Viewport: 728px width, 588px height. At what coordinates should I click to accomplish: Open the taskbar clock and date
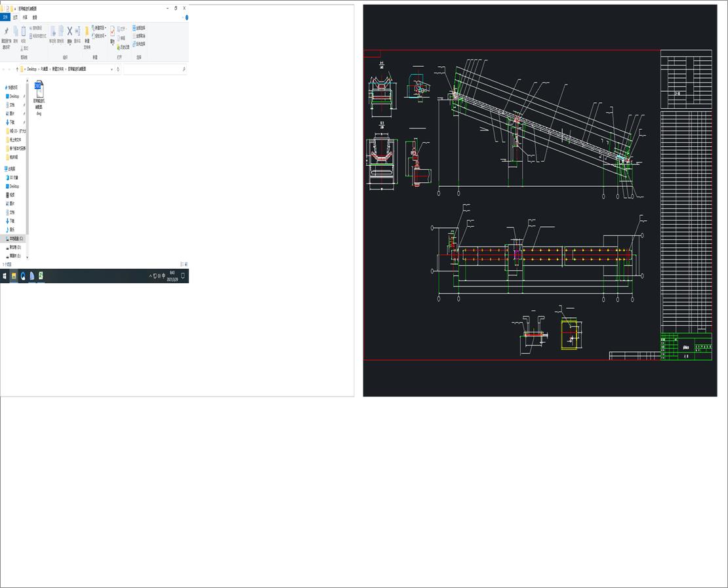pos(172,276)
